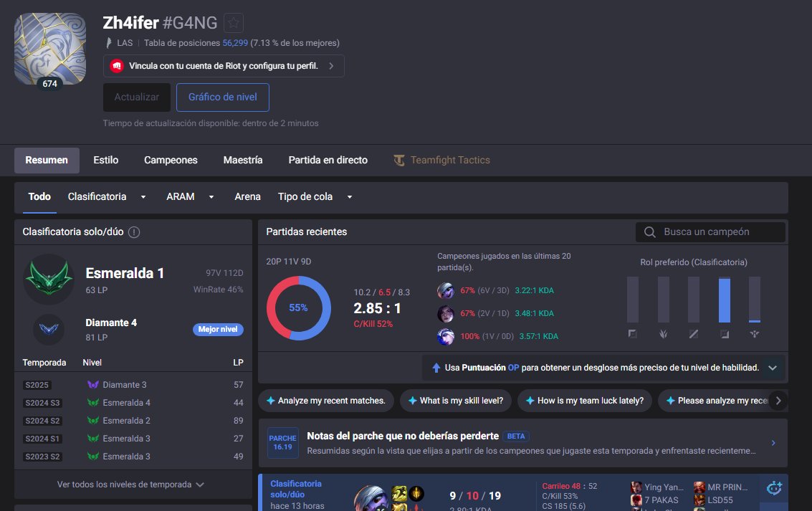Click the support role icon
Screen dimensions: 812x511
(x=755, y=334)
